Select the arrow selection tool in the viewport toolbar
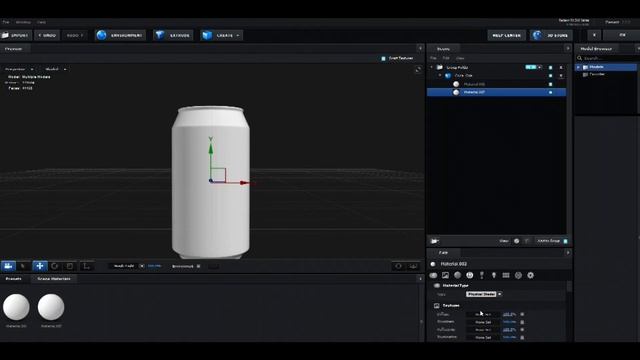640x360 pixels. tap(23, 266)
